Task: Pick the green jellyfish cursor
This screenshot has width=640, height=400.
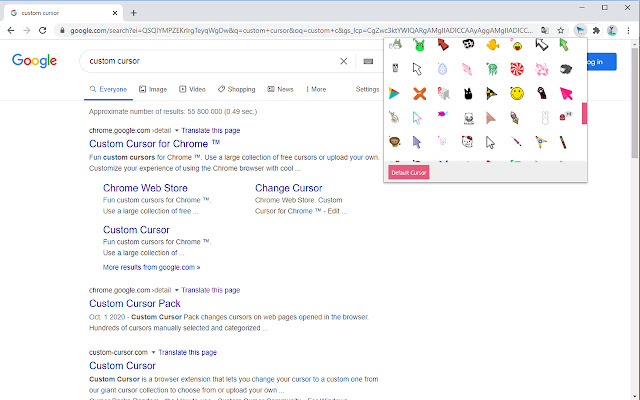Action: point(492,69)
